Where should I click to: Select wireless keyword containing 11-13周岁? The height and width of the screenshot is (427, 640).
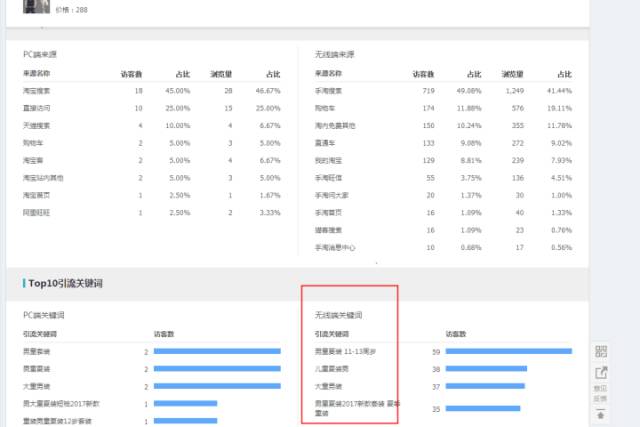click(345, 351)
